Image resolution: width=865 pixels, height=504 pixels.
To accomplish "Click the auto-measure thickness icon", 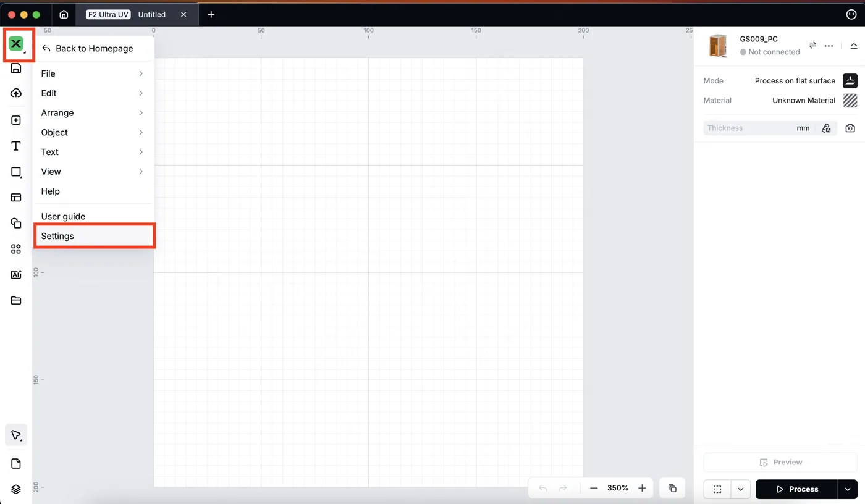I will [826, 128].
